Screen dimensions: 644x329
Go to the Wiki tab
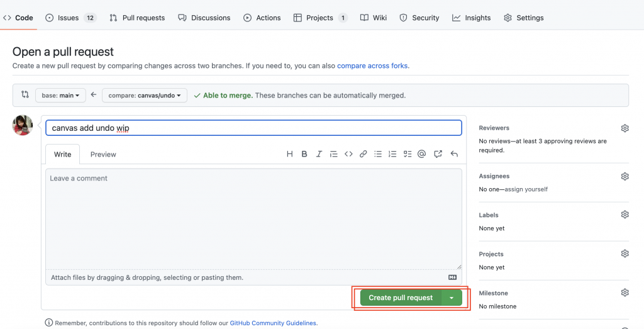[374, 18]
